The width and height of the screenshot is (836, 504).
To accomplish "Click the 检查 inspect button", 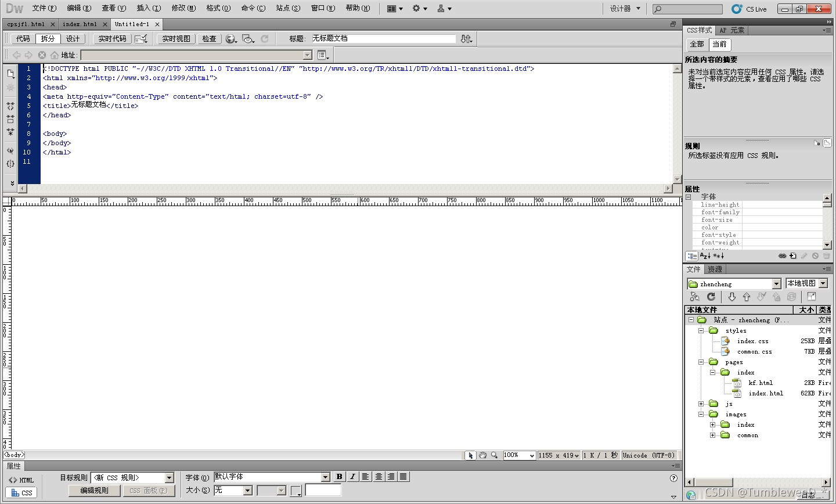I will click(209, 39).
